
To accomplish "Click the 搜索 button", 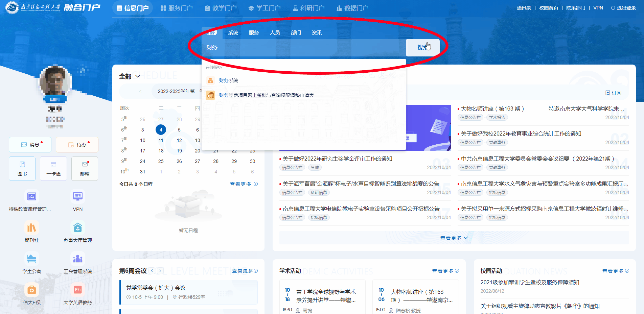I will click(422, 48).
